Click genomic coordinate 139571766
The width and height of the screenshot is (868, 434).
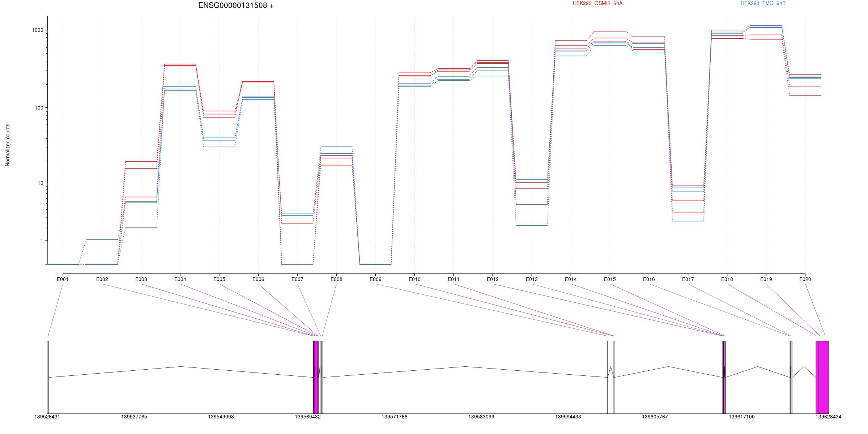pyautogui.click(x=395, y=417)
